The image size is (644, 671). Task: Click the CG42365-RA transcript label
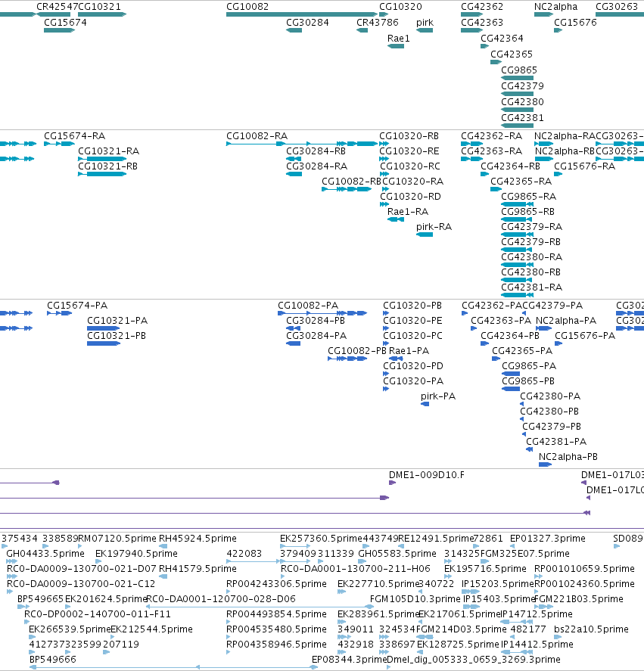521,182
